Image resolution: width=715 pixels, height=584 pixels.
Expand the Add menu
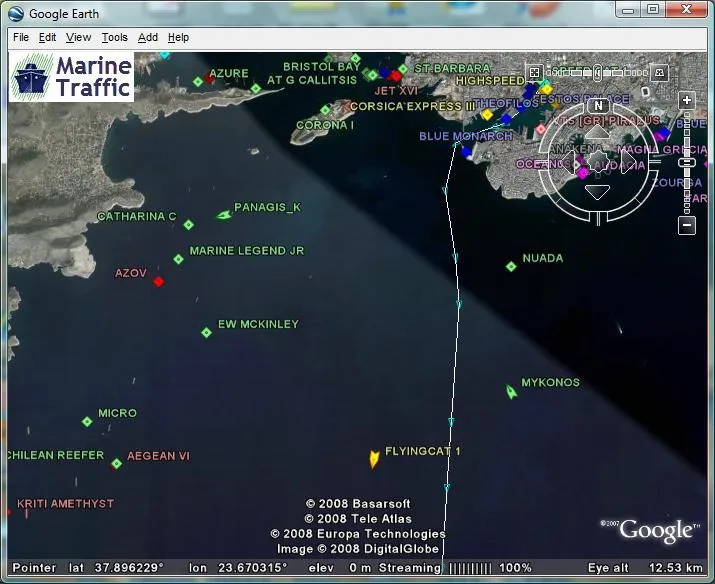(x=148, y=37)
